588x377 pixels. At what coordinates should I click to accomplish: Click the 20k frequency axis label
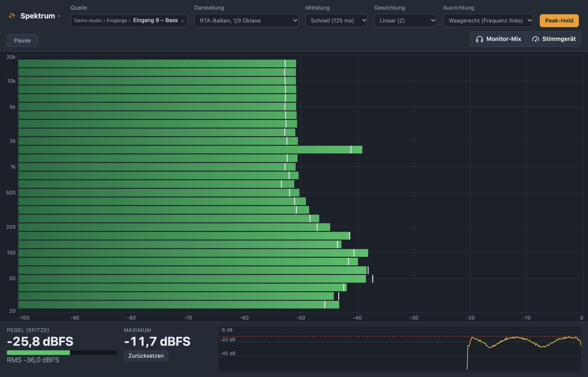[11, 57]
